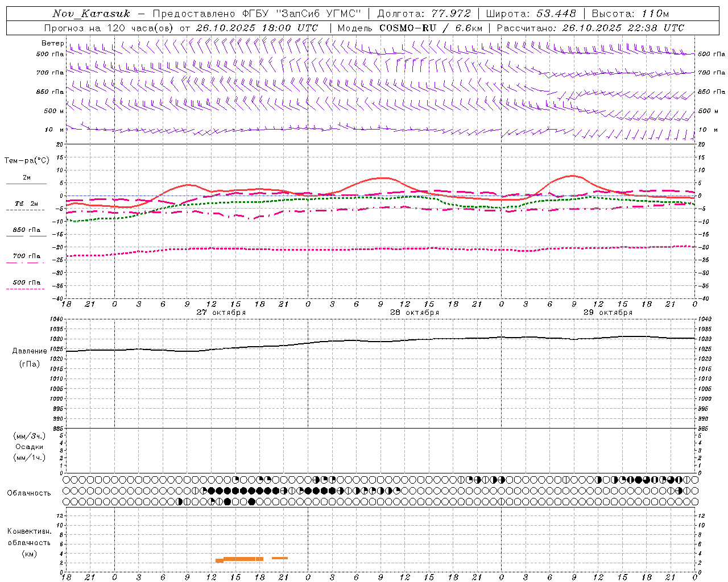The height and width of the screenshot is (582, 728).
Task: Click the forecast start time 26.10.2025 18:00 UTC
Action: point(257,28)
